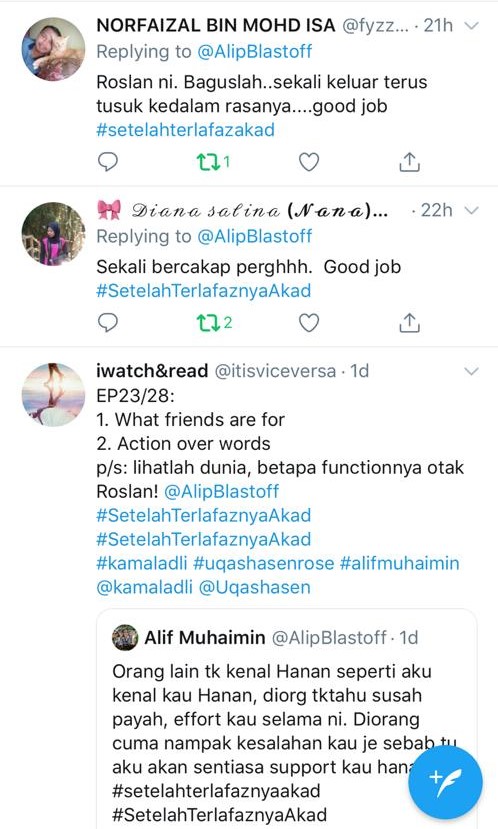Like Diana salina's Good job tweet
498x829 pixels.
(x=309, y=322)
